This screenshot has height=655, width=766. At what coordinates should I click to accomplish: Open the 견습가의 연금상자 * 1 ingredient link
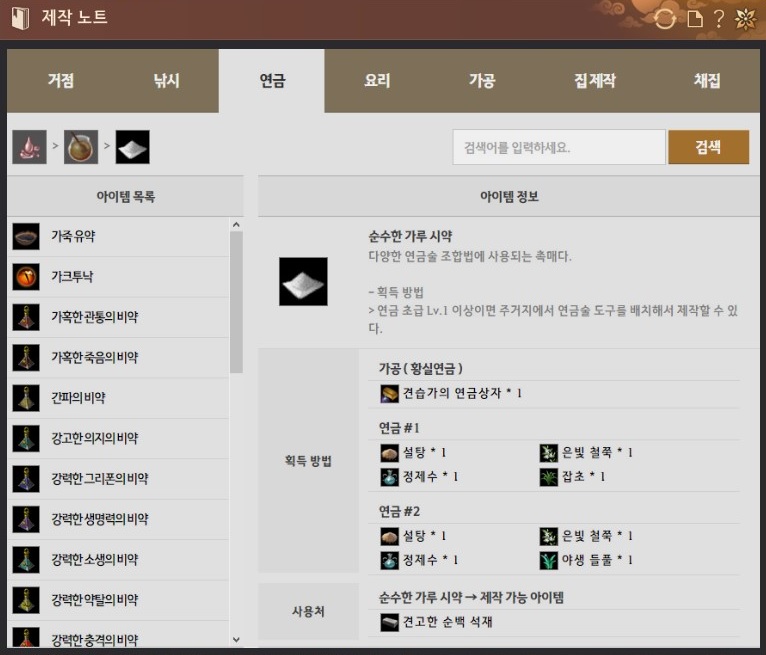coord(462,393)
